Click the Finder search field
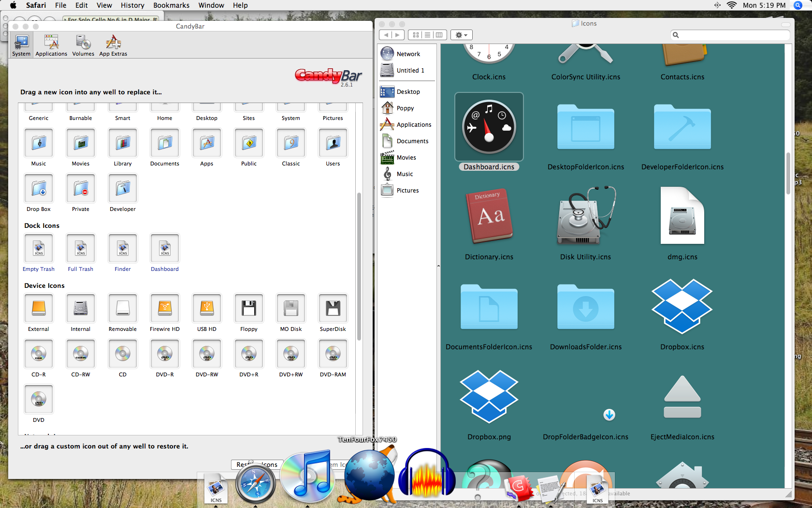This screenshot has height=508, width=812. click(x=730, y=35)
